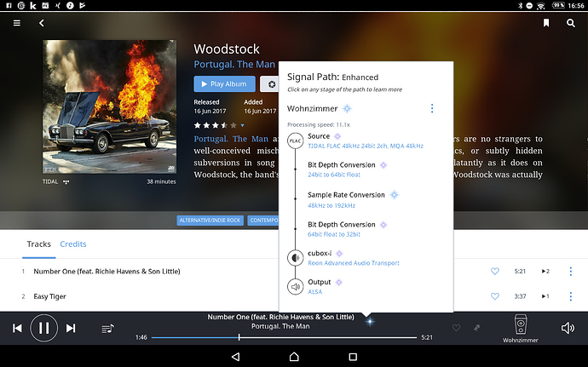Open the 24bit to 64bit Float stage
Screen dimensions: 588x367
click(x=334, y=175)
